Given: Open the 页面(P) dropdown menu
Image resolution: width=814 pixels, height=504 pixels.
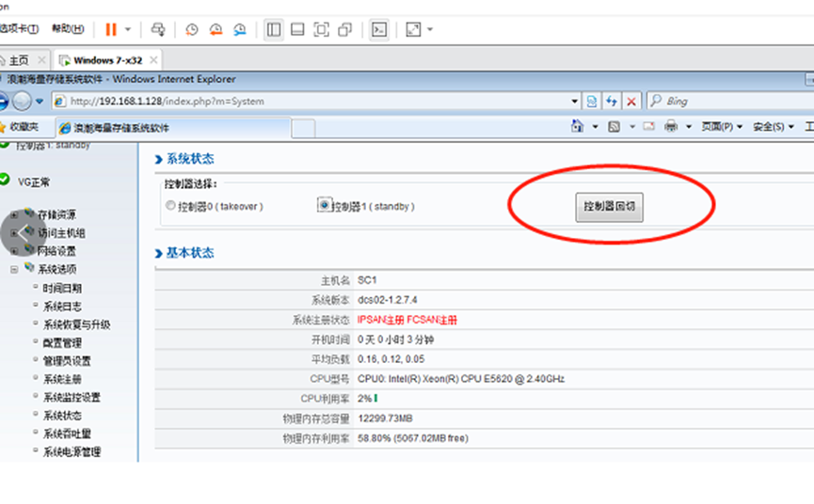Looking at the screenshot, I should [x=722, y=126].
